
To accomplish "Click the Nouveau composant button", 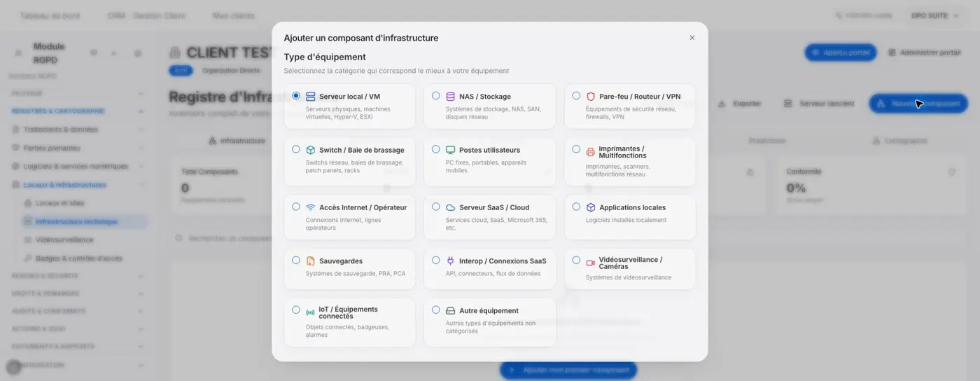I will tap(918, 104).
